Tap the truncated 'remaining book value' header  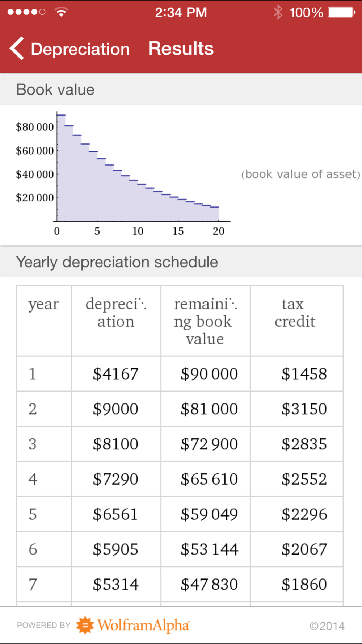[x=205, y=321]
